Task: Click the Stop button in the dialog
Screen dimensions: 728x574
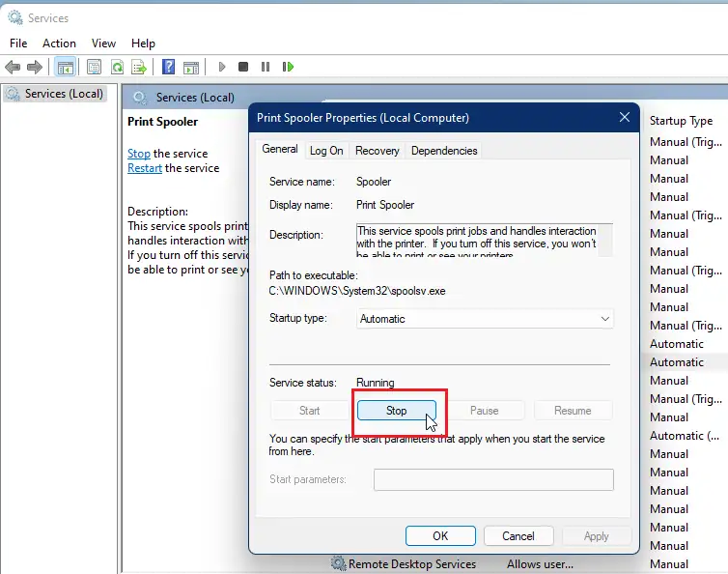Action: [x=397, y=411]
